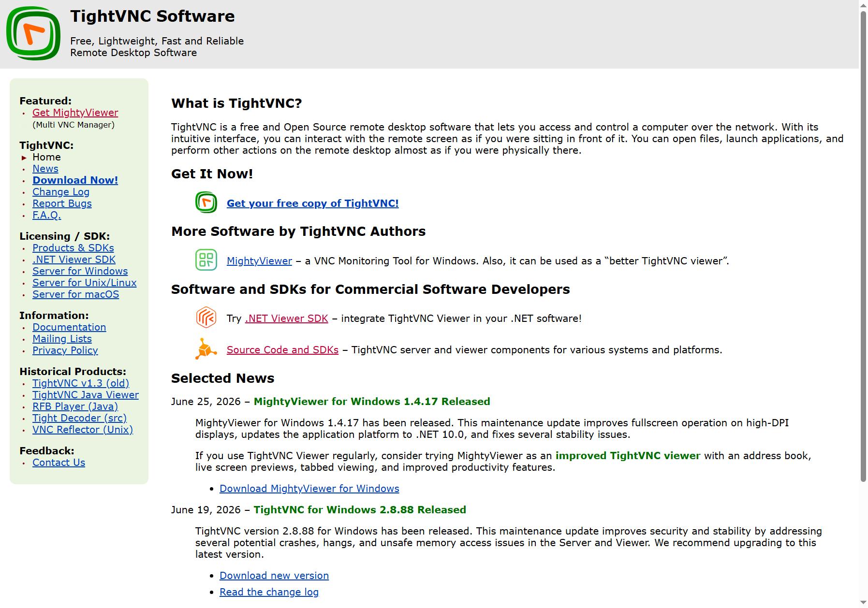The image size is (868, 608).
Task: Open TightVNC v1.3 (old) link
Action: [x=81, y=383]
